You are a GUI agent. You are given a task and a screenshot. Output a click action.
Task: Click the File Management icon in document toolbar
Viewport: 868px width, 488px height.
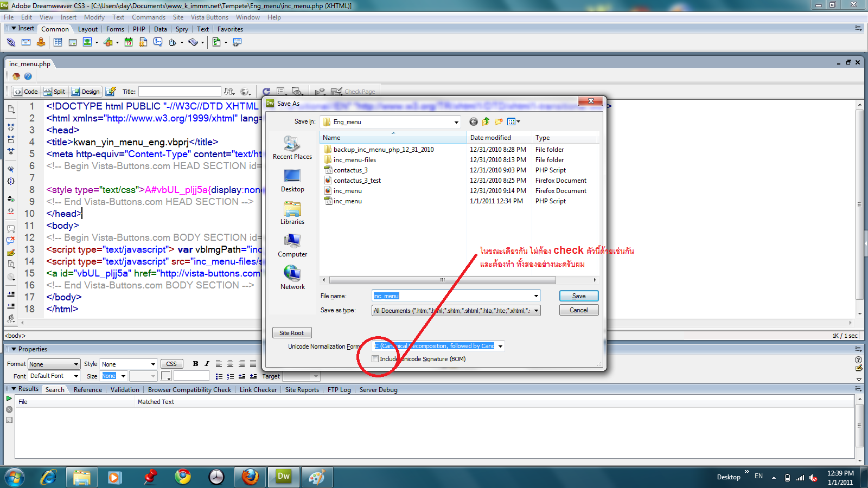pyautogui.click(x=229, y=92)
